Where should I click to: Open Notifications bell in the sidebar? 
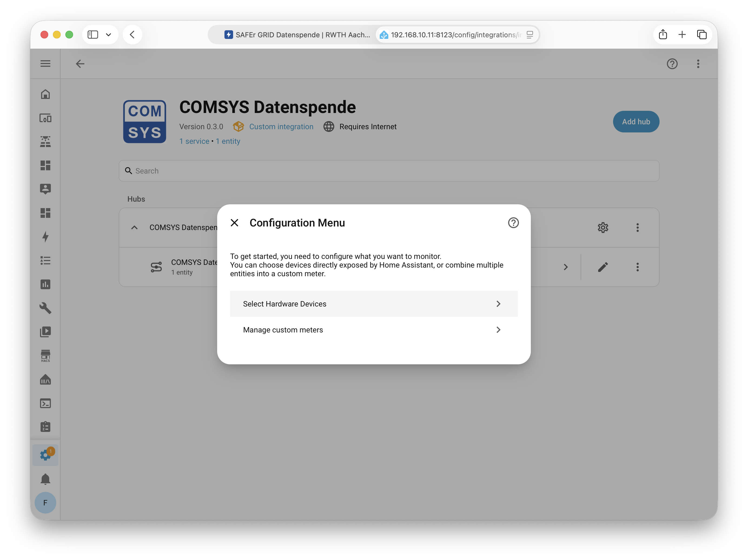click(45, 479)
